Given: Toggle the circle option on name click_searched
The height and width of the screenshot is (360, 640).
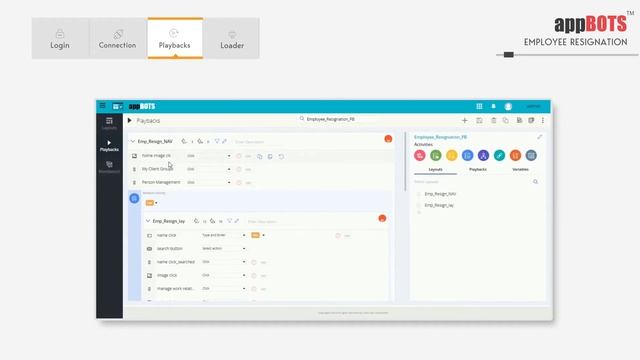Looking at the screenshot, I should 254,262.
